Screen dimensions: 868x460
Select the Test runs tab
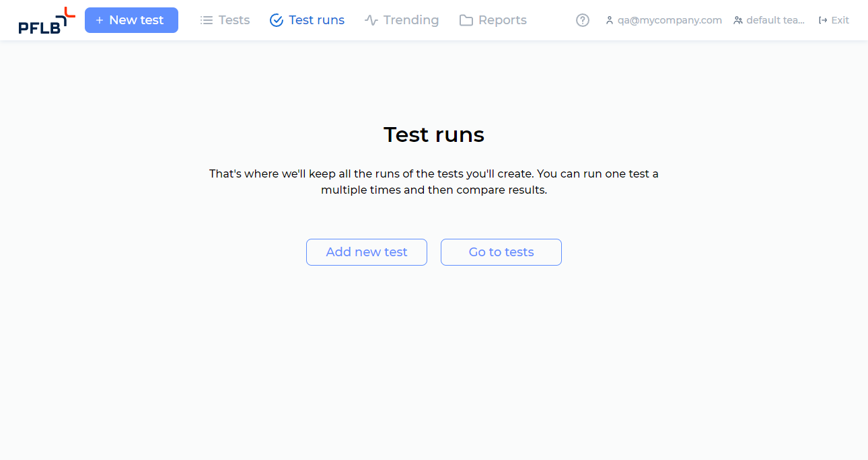(x=307, y=20)
